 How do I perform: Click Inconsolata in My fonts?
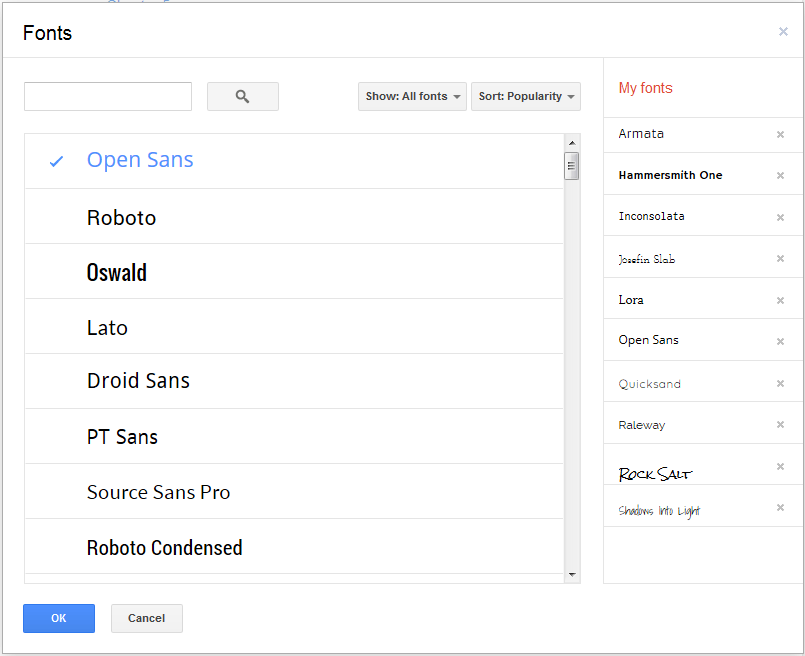(x=651, y=216)
